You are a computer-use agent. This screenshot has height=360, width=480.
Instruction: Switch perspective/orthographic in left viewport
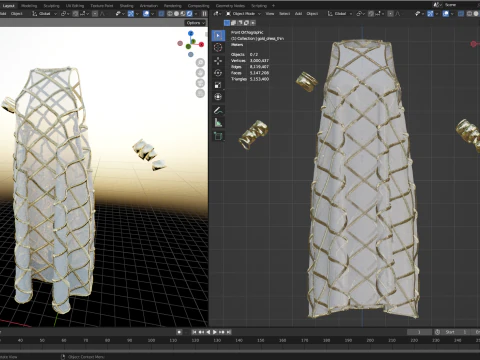[200, 93]
